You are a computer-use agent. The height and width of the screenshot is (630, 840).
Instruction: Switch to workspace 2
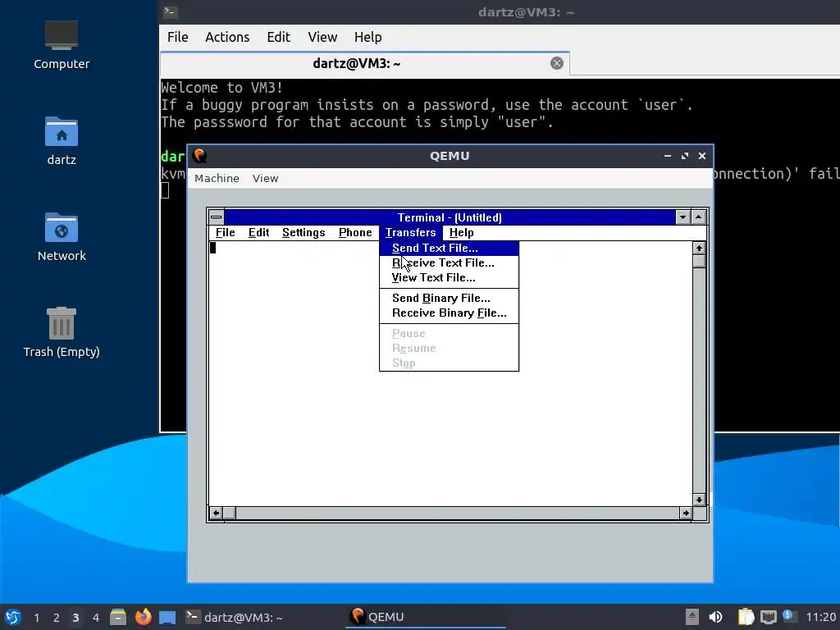(x=57, y=618)
